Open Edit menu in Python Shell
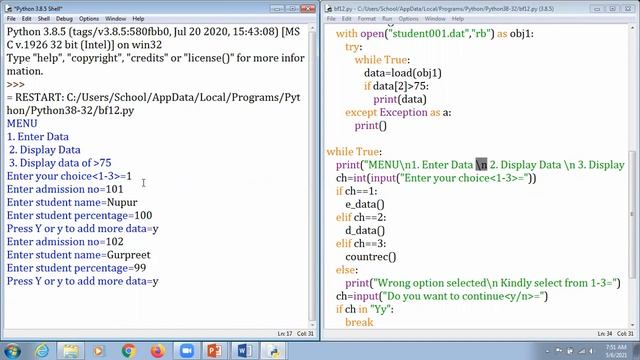This screenshot has height=360, width=640. tap(27, 19)
